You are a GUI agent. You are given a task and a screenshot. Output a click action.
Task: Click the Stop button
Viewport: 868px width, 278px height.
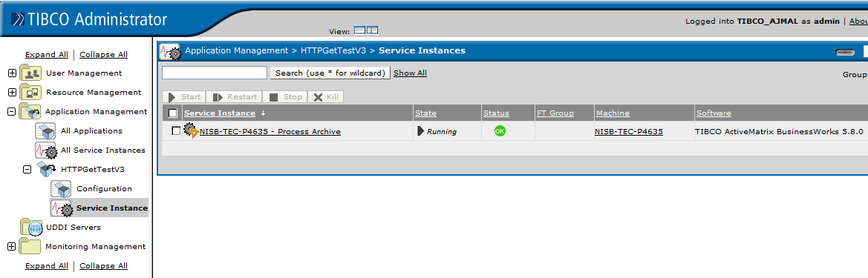coord(285,97)
